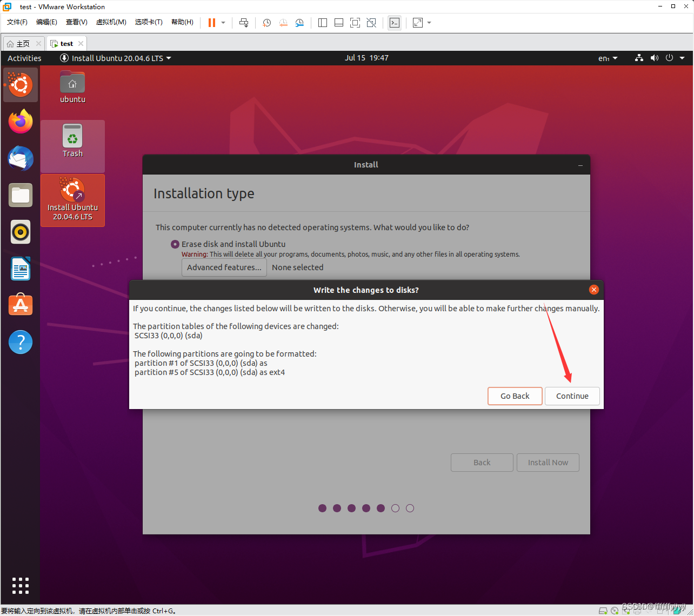Click the last installer progress dot
This screenshot has width=694, height=616.
point(410,508)
